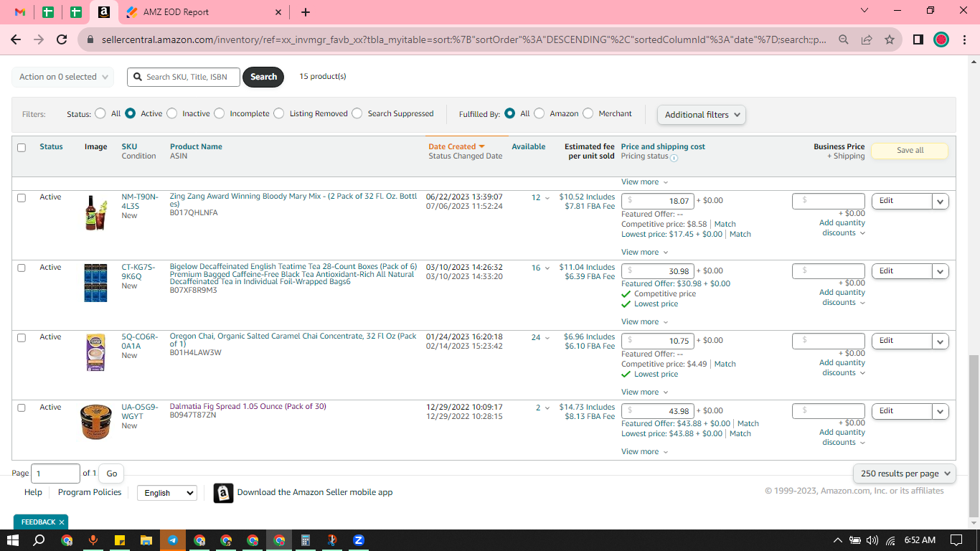Viewport: 980px width, 551px height.
Task: Expand Add quantity discounts for Dalmatia Fig Spread
Action: (x=842, y=438)
